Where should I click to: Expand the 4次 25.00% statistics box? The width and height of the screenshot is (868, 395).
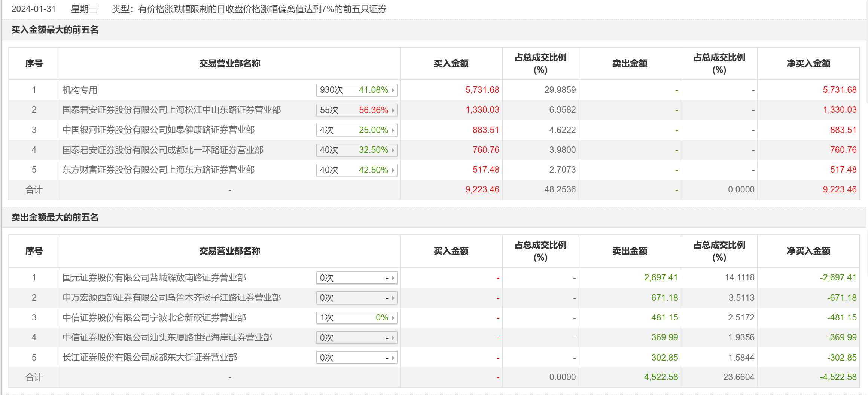(x=356, y=130)
